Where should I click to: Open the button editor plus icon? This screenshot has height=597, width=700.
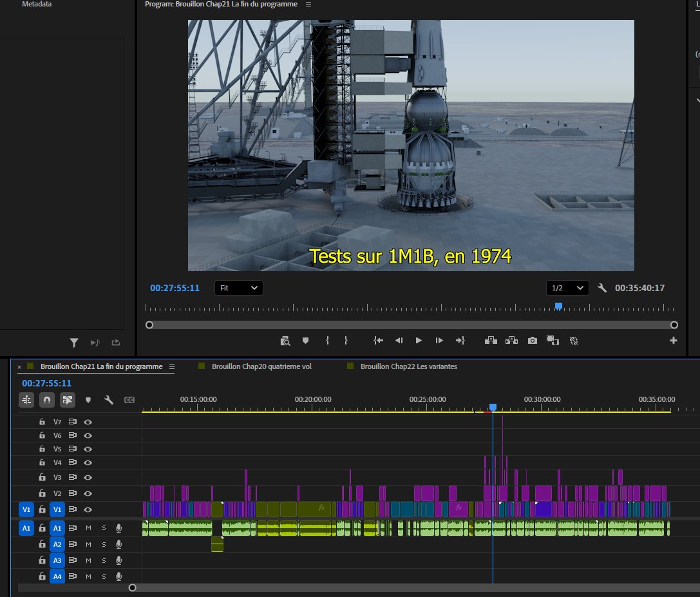[674, 340]
